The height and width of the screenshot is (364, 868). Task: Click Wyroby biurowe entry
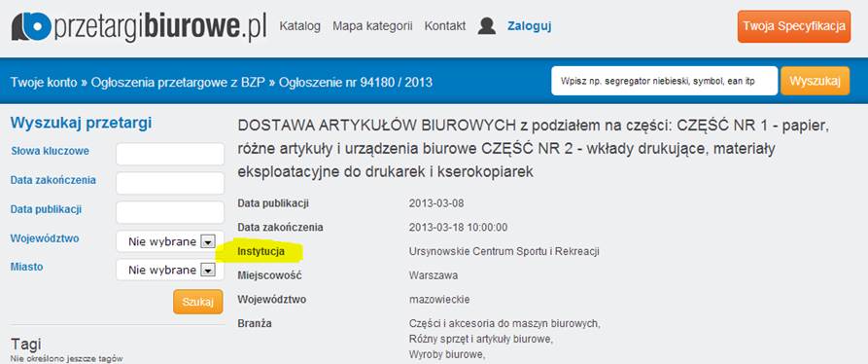(x=447, y=354)
